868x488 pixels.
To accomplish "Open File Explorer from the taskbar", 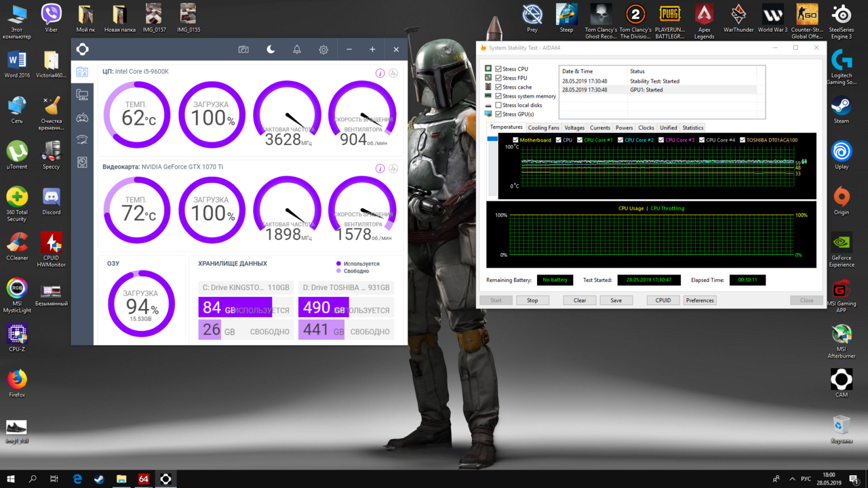I will coord(121,479).
